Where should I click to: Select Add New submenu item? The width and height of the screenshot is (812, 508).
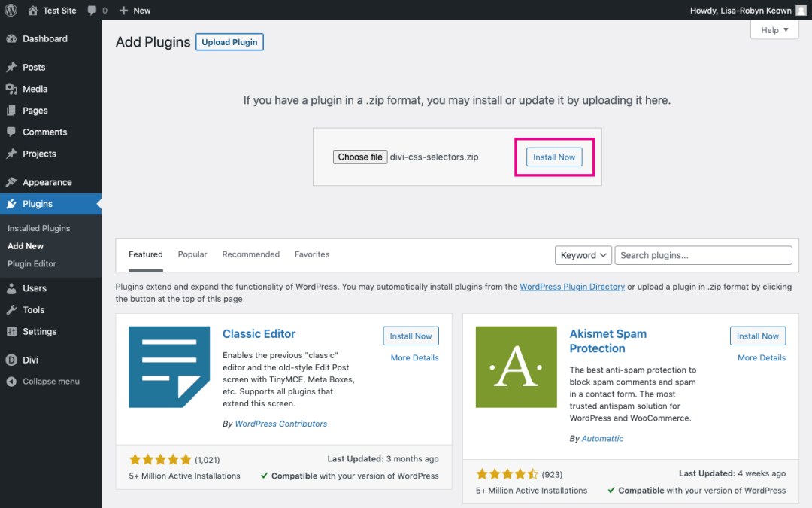26,246
